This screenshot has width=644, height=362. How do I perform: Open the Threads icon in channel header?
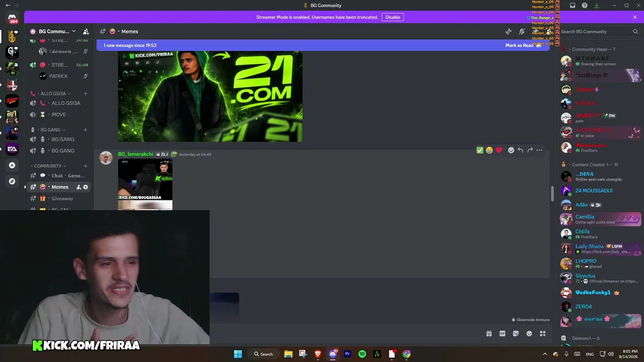pyautogui.click(x=508, y=31)
